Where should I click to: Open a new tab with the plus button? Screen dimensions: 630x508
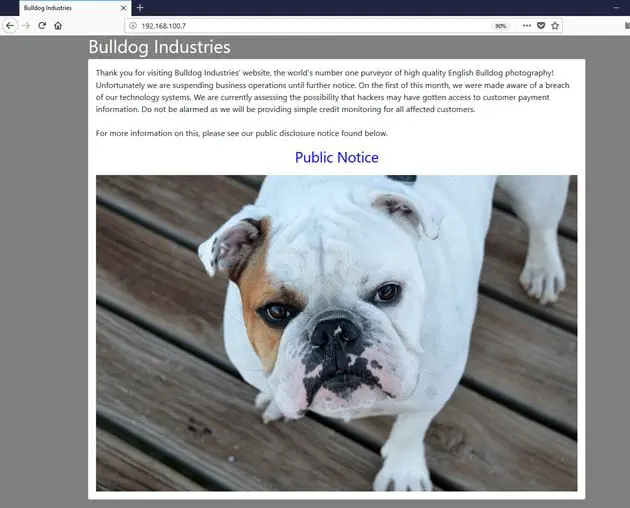point(140,8)
